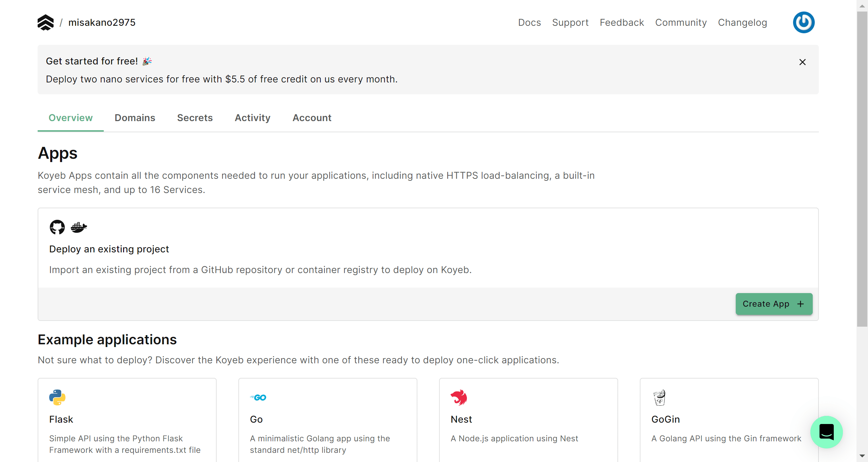The width and height of the screenshot is (868, 462).
Task: Click the Flask Python logo
Action: pyautogui.click(x=57, y=397)
